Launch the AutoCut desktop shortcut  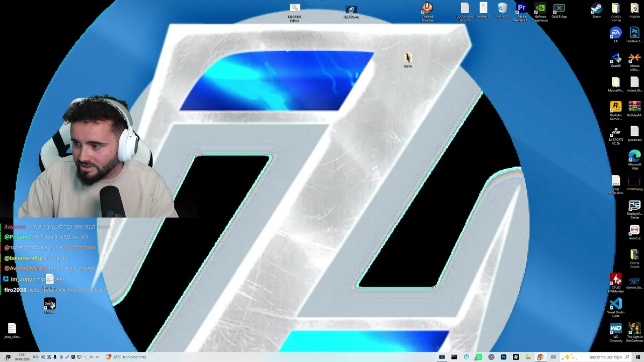634,232
